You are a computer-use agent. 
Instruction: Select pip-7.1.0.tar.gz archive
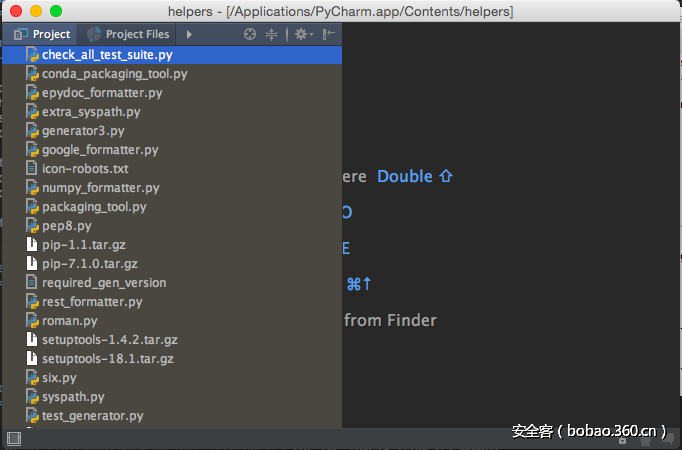click(172, 264)
